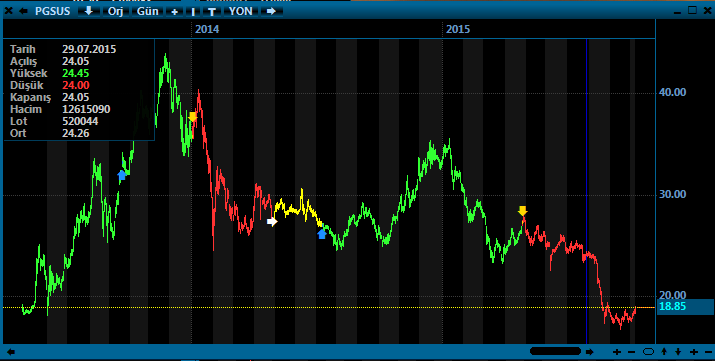Minimize the chart window
Screen dimensions: 715x361
(678, 12)
